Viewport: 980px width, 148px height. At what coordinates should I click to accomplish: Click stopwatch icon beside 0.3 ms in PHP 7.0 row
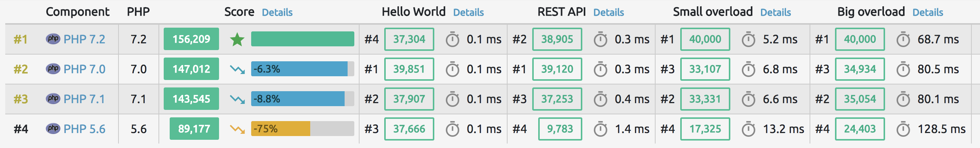tap(600, 69)
